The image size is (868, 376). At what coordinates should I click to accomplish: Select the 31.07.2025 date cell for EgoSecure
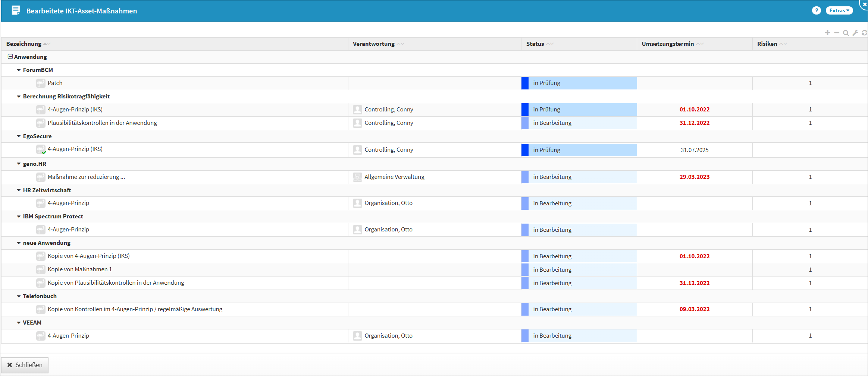click(694, 150)
